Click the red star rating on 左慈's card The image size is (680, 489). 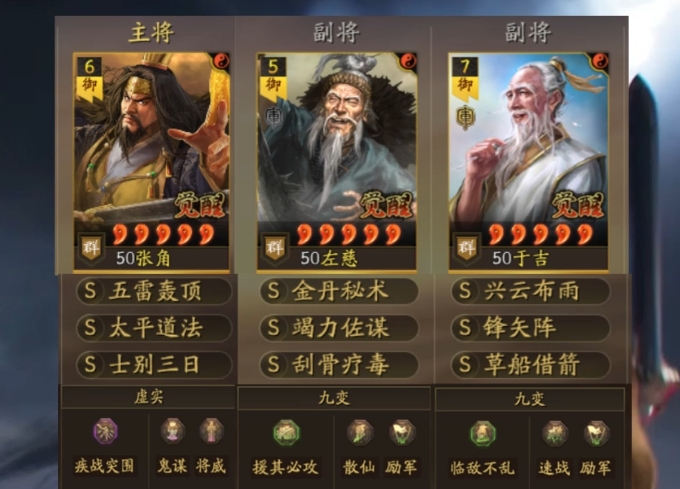coord(349,235)
